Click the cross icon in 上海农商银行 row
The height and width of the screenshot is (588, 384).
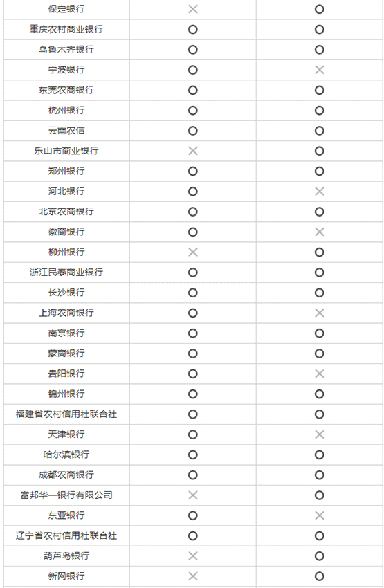tap(320, 313)
